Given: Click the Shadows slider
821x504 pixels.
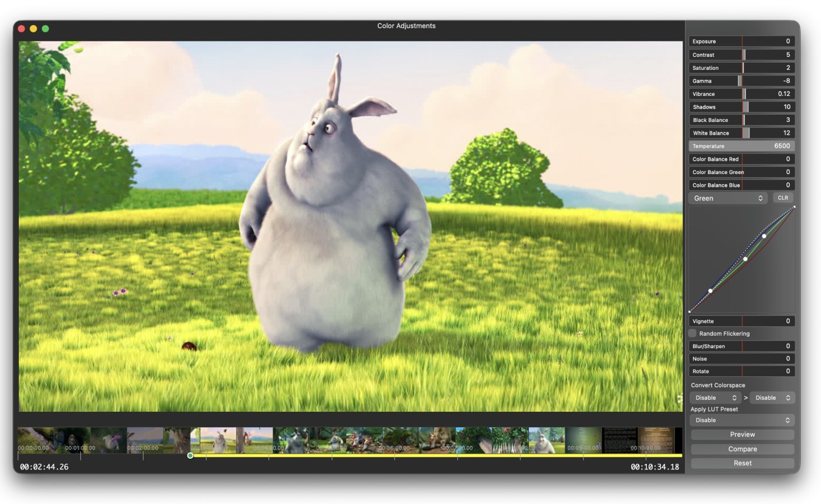Looking at the screenshot, I should pos(742,107).
